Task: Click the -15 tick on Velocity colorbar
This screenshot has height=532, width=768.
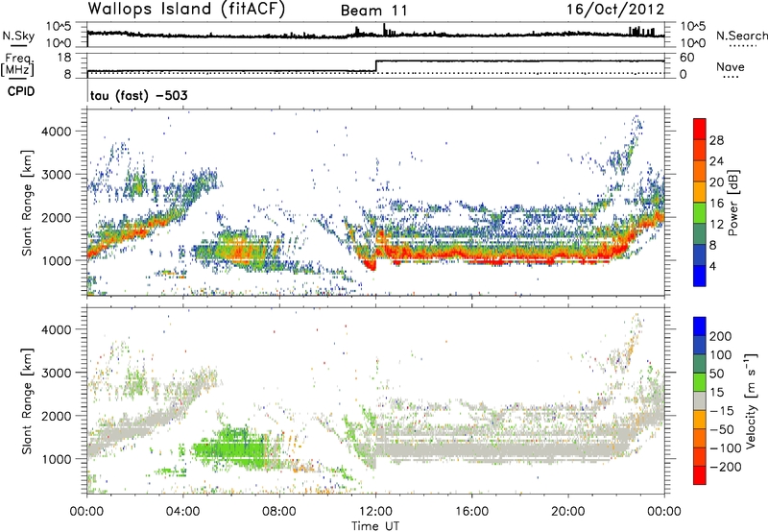Action: click(722, 410)
